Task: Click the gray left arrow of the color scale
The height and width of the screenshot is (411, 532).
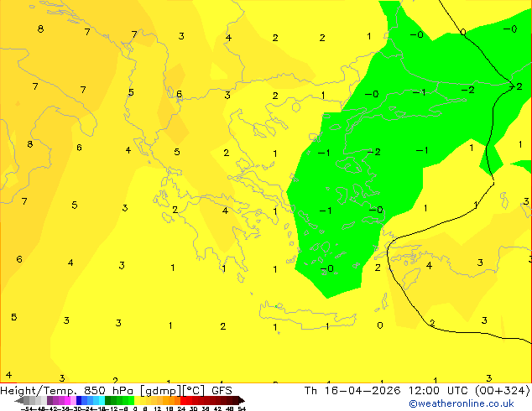Action: tap(19, 400)
